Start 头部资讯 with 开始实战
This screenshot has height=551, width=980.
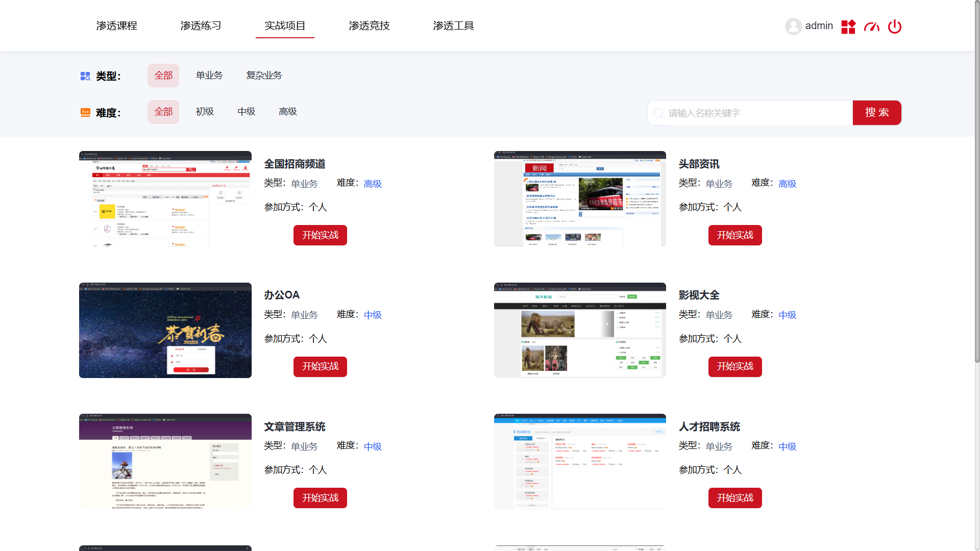pos(735,235)
